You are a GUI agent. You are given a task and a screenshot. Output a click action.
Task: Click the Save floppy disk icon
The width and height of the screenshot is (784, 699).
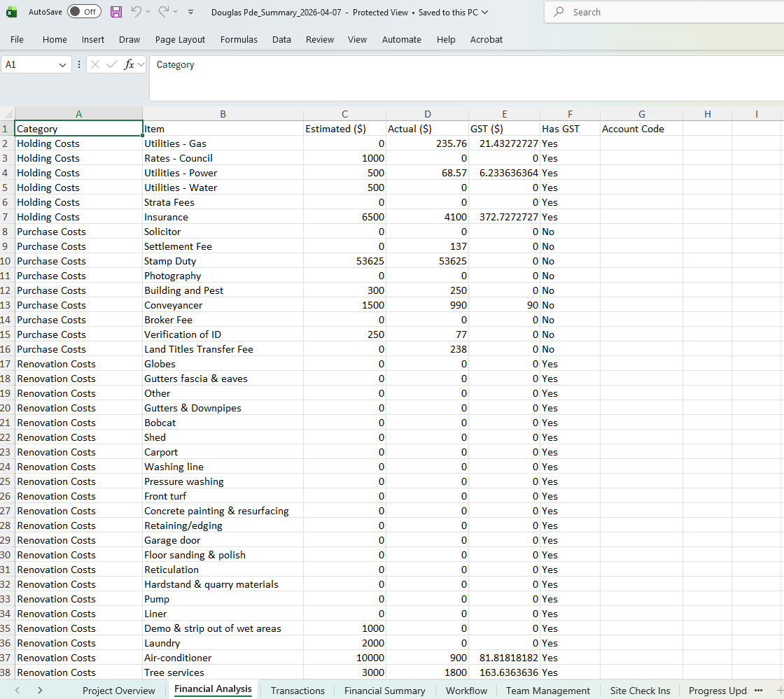tap(116, 12)
